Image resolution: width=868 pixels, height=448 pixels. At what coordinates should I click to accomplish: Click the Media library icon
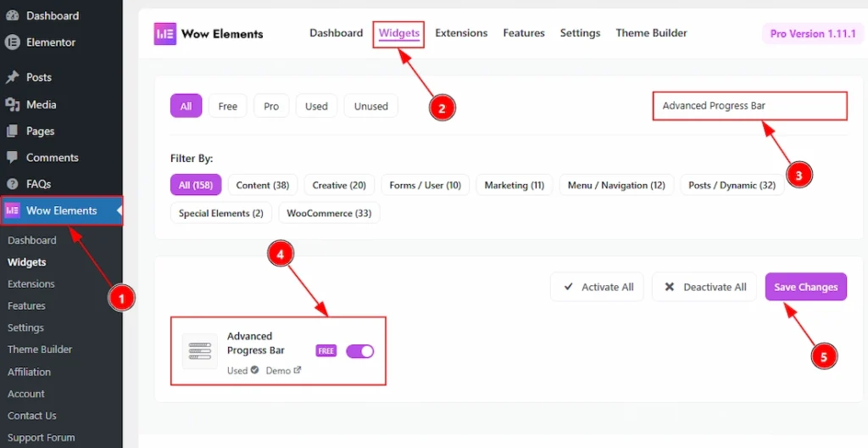click(12, 104)
